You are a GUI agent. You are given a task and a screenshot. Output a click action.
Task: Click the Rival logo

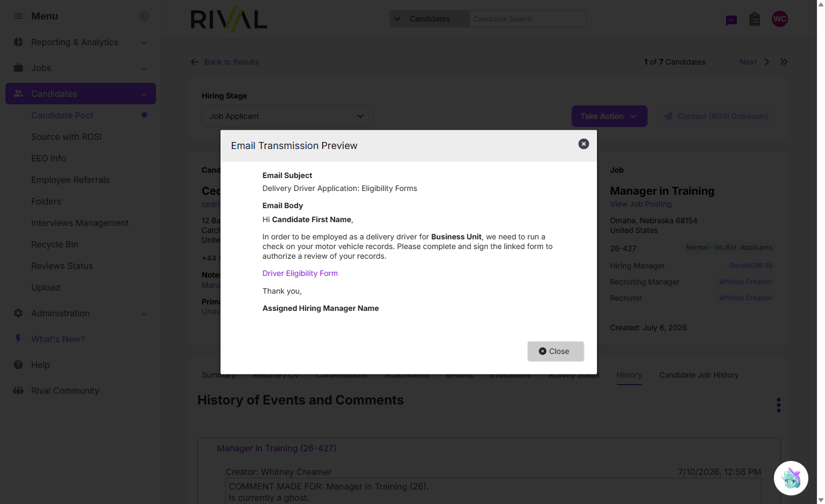click(x=229, y=20)
